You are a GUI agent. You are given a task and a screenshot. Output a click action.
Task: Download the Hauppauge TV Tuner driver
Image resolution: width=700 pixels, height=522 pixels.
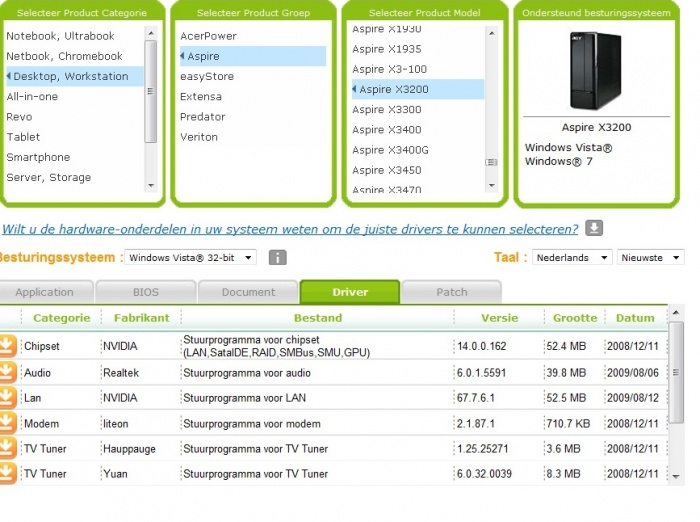point(9,449)
